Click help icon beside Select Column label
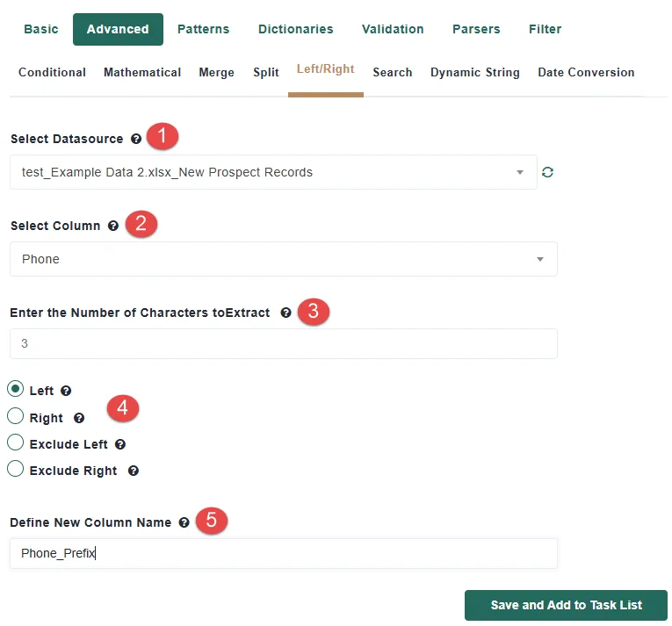The height and width of the screenshot is (626, 672). pyautogui.click(x=113, y=226)
